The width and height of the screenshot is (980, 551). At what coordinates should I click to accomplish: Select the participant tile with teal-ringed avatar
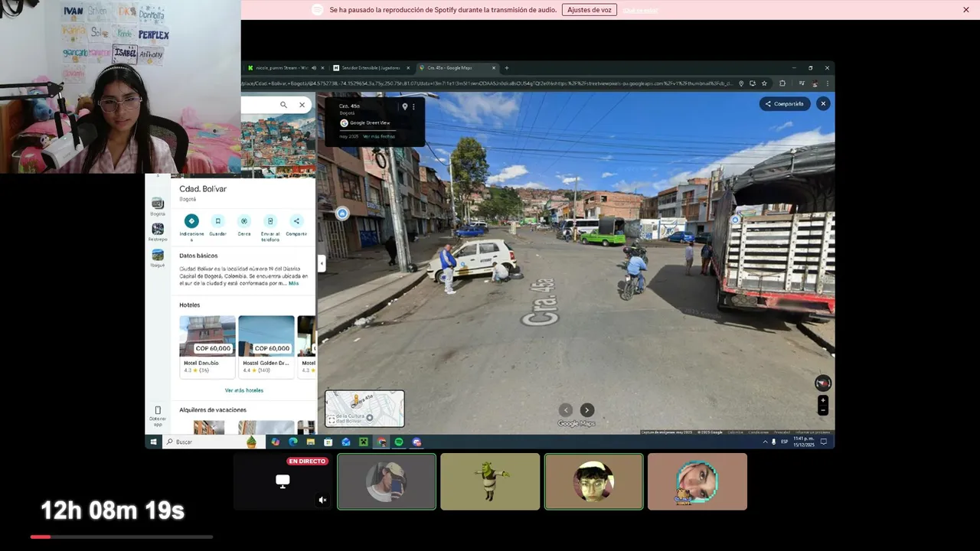click(697, 481)
